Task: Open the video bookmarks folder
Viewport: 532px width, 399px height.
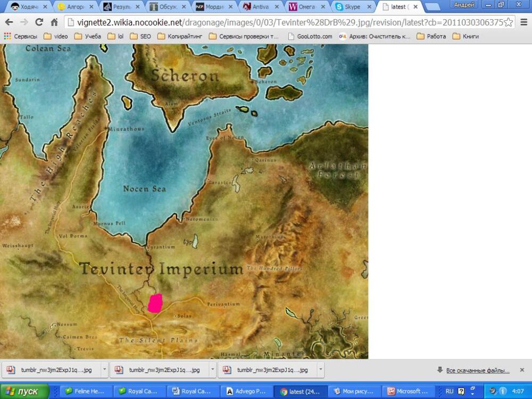Action: 56,36
